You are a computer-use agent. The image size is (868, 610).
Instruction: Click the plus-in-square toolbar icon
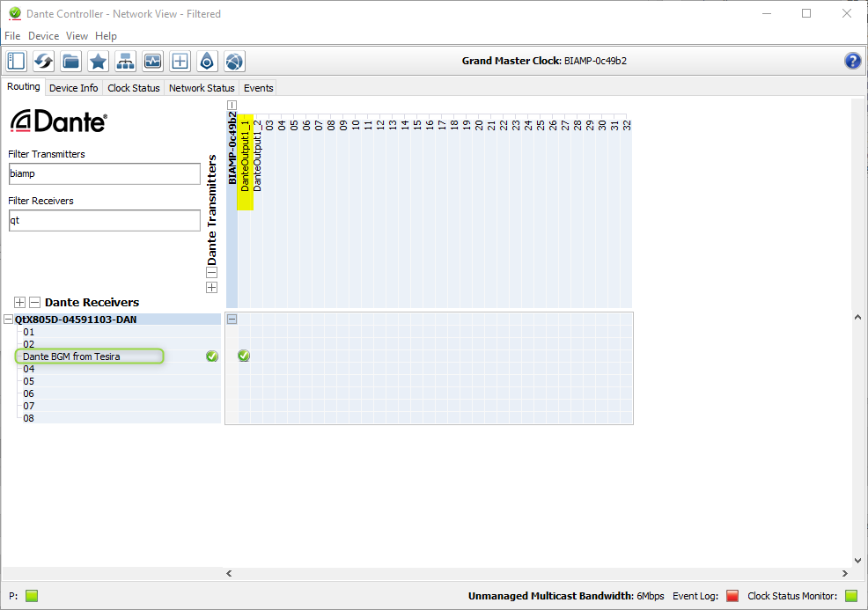pyautogui.click(x=180, y=61)
